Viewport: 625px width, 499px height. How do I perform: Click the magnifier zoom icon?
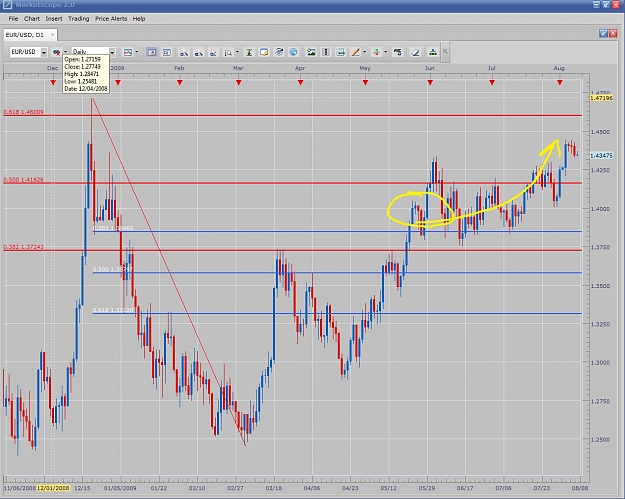point(228,52)
